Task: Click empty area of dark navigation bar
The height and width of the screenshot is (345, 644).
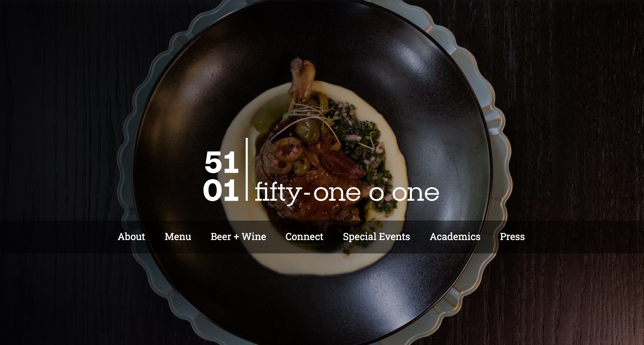Action: pyautogui.click(x=55, y=237)
